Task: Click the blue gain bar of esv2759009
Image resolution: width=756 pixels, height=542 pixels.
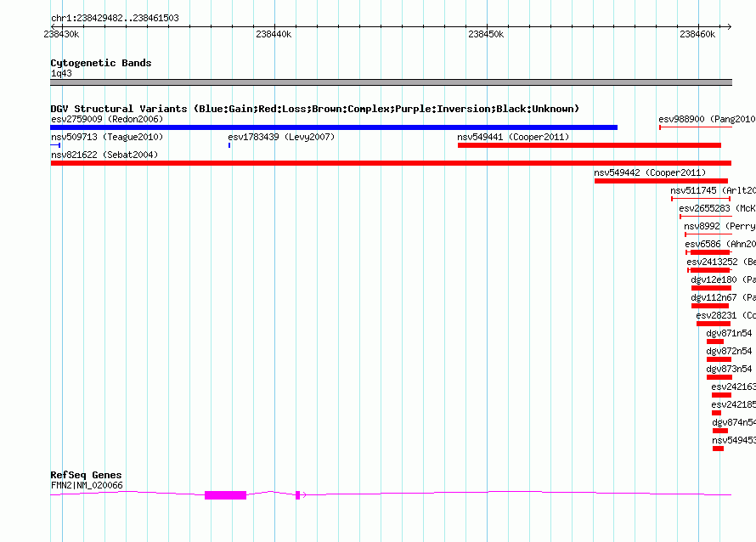Action: pos(334,127)
